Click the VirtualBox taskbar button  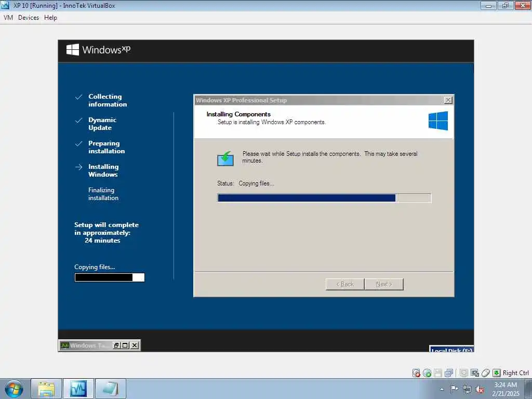pos(78,389)
